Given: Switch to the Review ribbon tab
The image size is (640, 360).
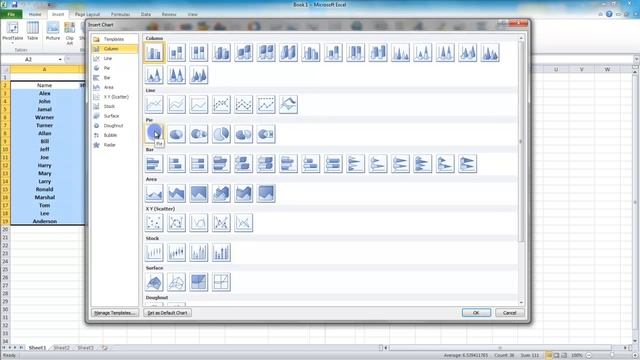Looking at the screenshot, I should [169, 14].
